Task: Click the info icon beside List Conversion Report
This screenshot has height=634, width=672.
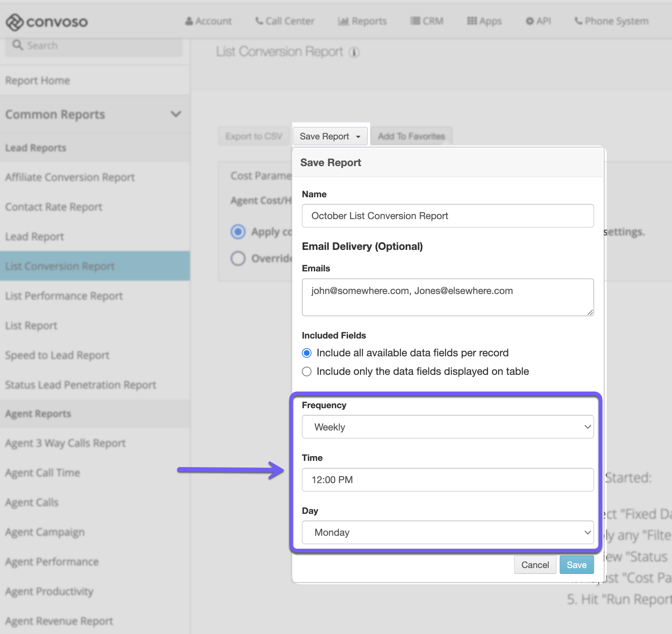Action: click(354, 52)
